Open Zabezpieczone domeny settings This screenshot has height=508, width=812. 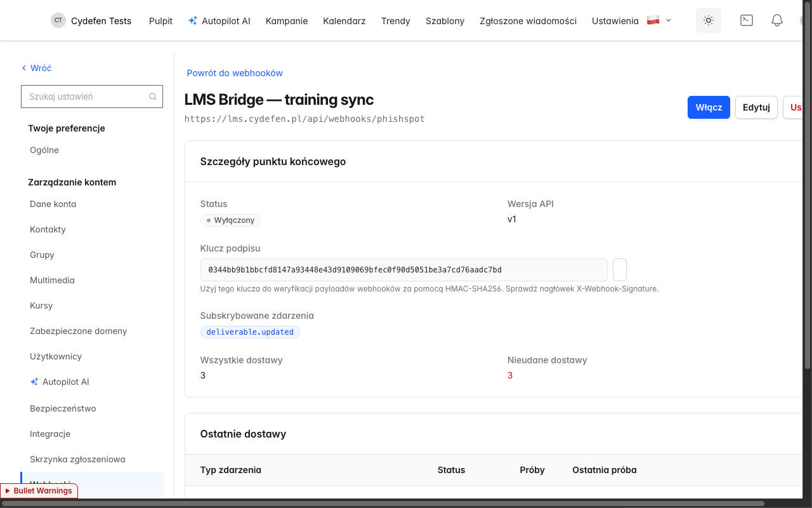point(79,331)
